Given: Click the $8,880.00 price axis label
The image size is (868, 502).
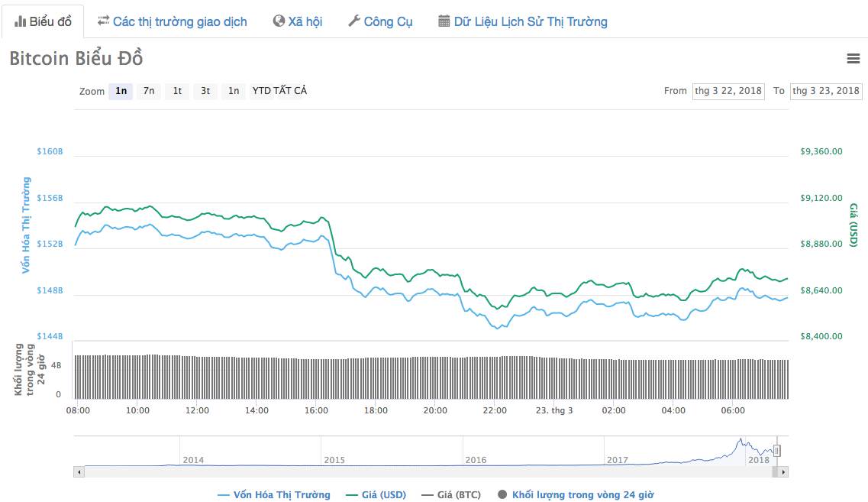Looking at the screenshot, I should pos(821,244).
